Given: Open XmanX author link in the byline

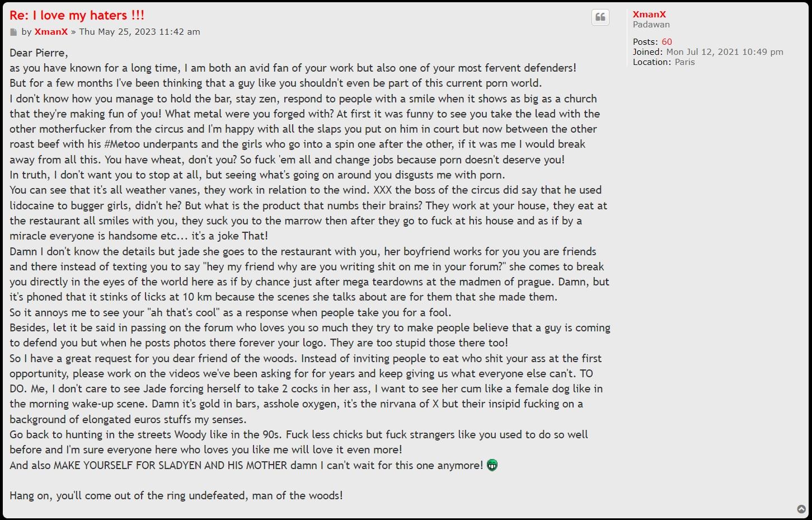Looking at the screenshot, I should coord(51,32).
